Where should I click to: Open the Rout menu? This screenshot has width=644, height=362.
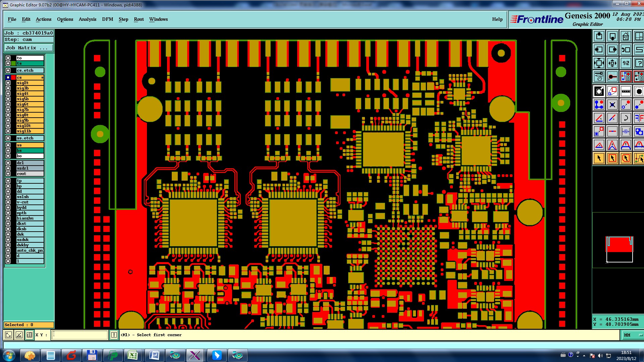click(x=139, y=19)
